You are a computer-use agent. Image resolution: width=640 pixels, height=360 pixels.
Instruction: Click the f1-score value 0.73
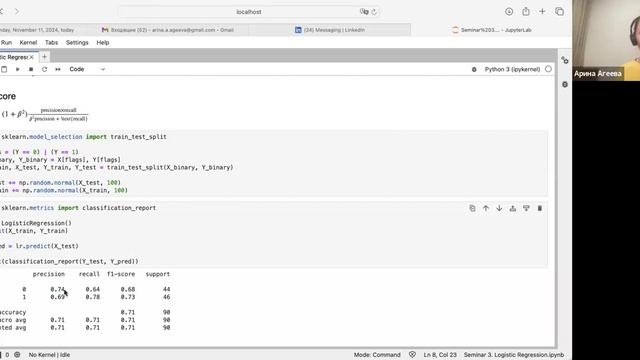tap(128, 297)
